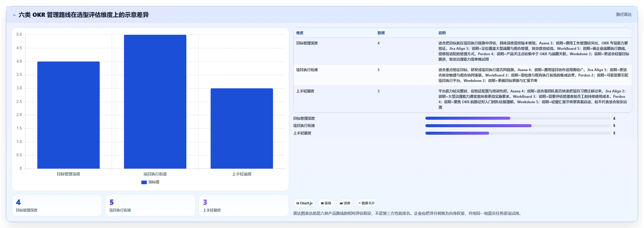The height and width of the screenshot is (228, 644).
Task: Click table value 3 in 上手轻量度 row
Action: click(379, 91)
